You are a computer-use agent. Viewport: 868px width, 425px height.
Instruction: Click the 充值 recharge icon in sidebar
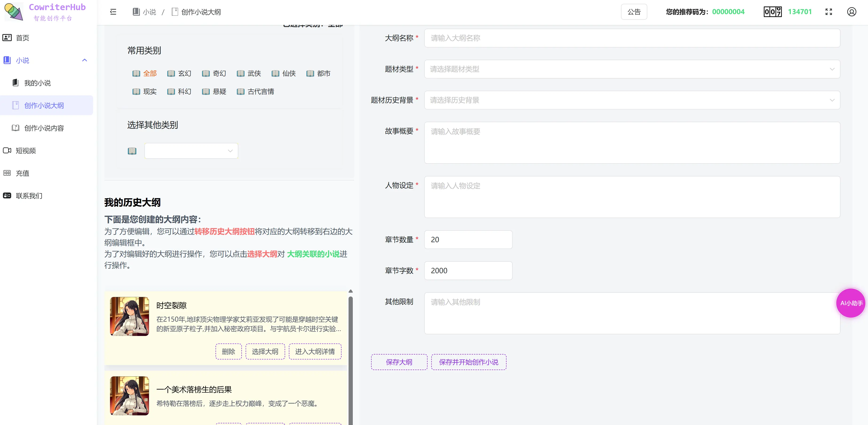point(7,173)
